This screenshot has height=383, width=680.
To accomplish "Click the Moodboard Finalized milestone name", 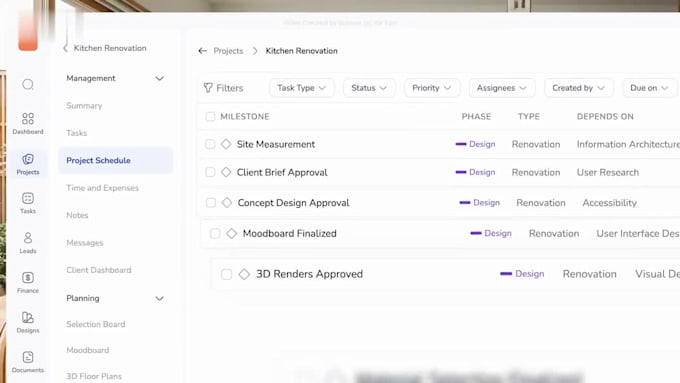I will pyautogui.click(x=289, y=233).
